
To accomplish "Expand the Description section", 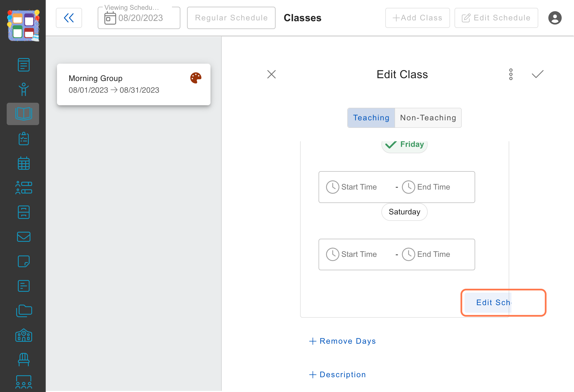I will [x=338, y=374].
